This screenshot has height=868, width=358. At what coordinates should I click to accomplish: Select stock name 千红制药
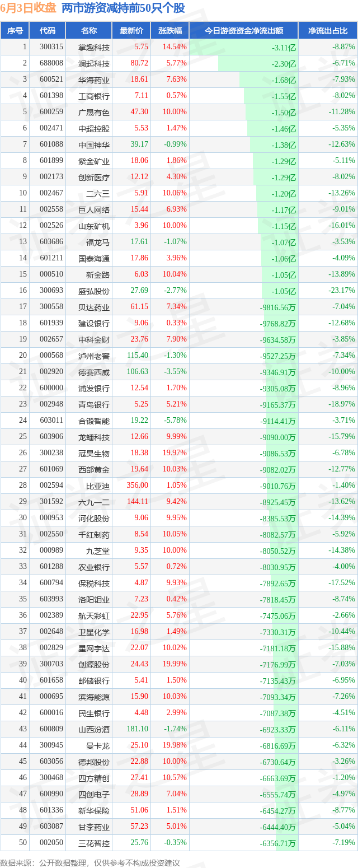[94, 535]
